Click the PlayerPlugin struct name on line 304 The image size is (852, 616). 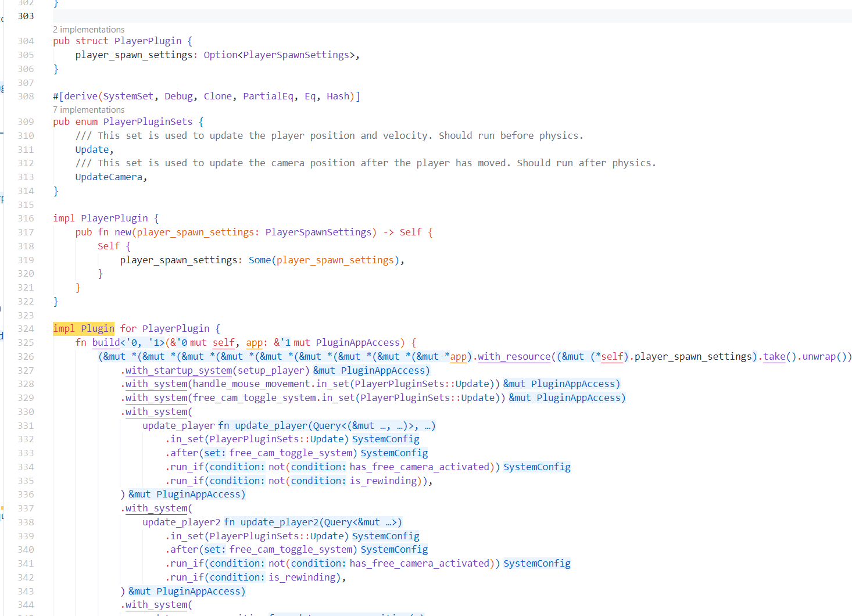148,41
